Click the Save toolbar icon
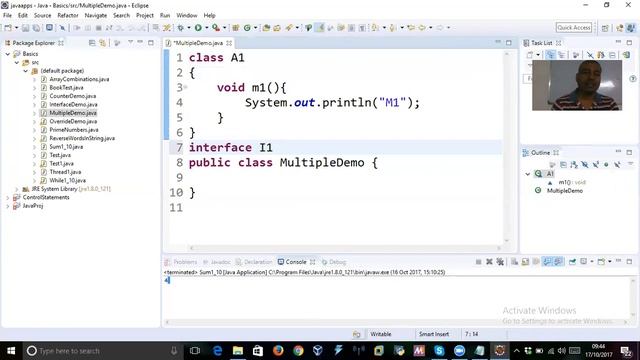This screenshot has height=360, width=640. pyautogui.click(x=25, y=28)
